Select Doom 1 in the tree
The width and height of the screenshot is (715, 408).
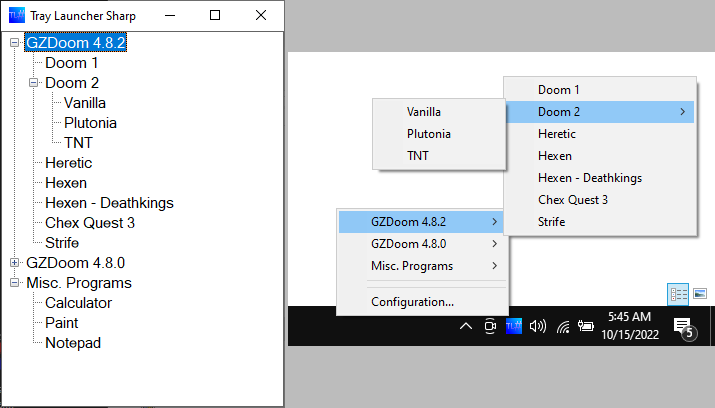(x=72, y=62)
